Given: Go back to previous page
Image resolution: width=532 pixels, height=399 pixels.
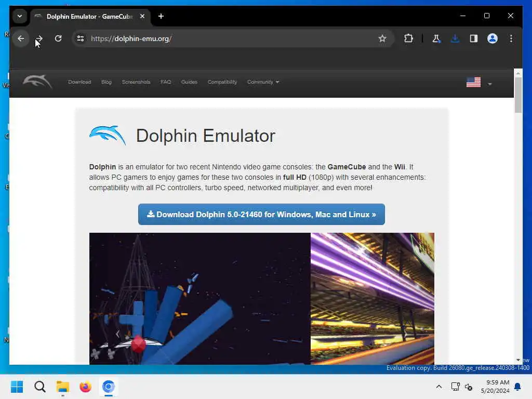Looking at the screenshot, I should click(21, 38).
